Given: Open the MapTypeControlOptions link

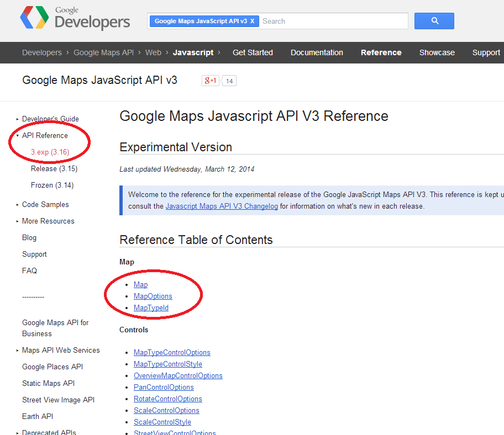Looking at the screenshot, I should [x=172, y=353].
